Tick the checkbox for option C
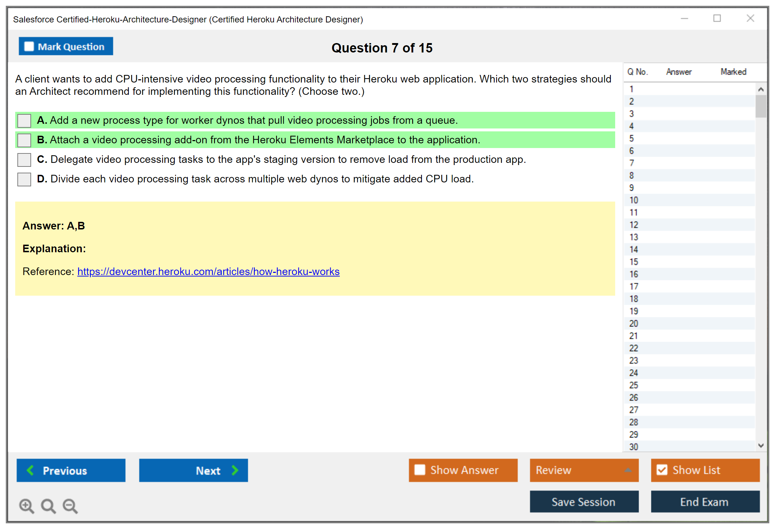778x532 pixels. pyautogui.click(x=24, y=160)
